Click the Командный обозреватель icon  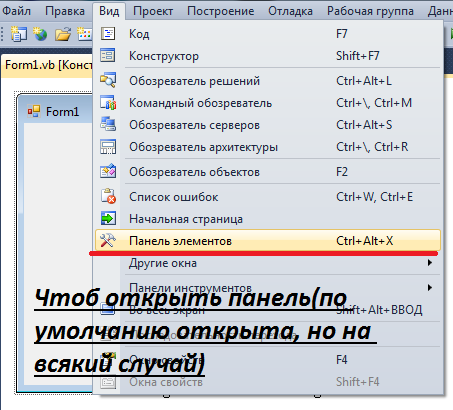click(108, 103)
